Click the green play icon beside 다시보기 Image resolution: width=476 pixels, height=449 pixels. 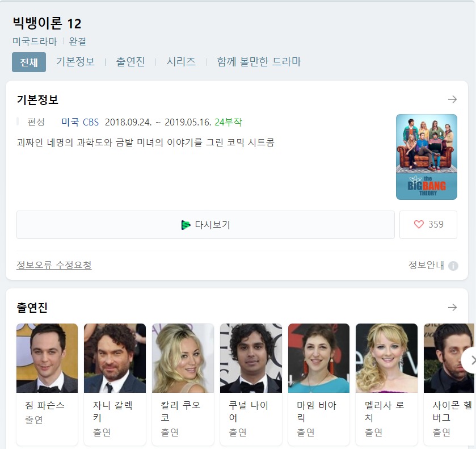pos(186,225)
